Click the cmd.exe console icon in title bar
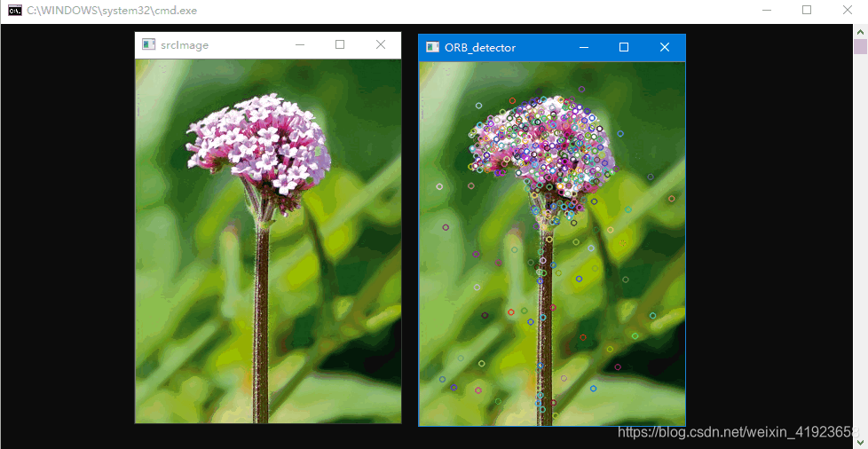 pyautogui.click(x=15, y=11)
